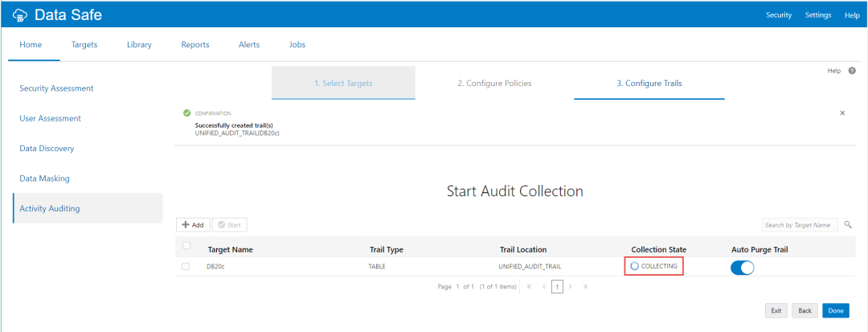Select the DB20c row checkbox

pyautogui.click(x=186, y=266)
